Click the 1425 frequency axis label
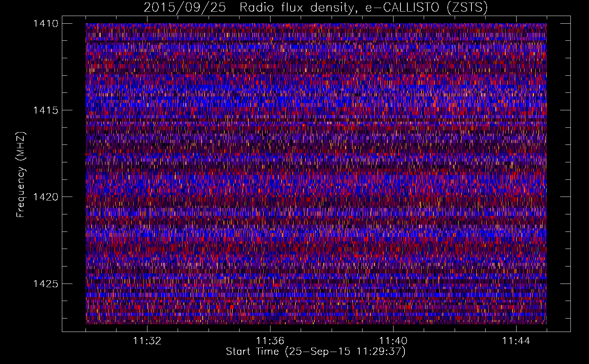Image resolution: width=589 pixels, height=364 pixels. (x=46, y=284)
